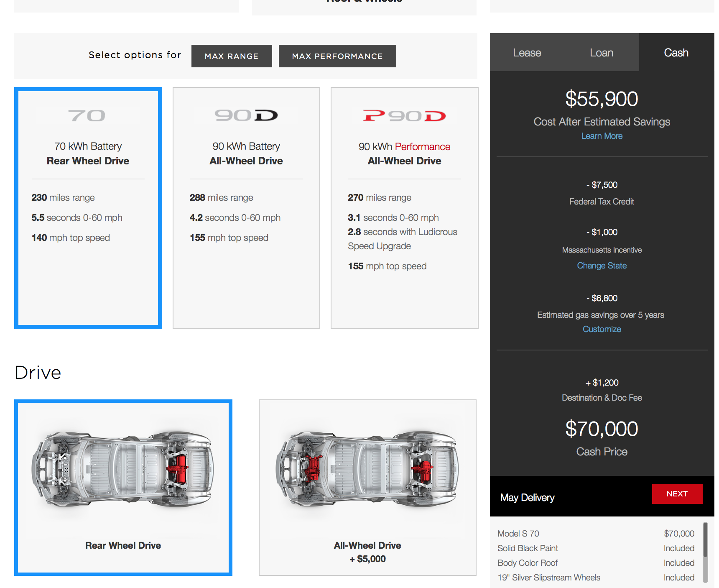Switch to the Lease tab

[527, 53]
